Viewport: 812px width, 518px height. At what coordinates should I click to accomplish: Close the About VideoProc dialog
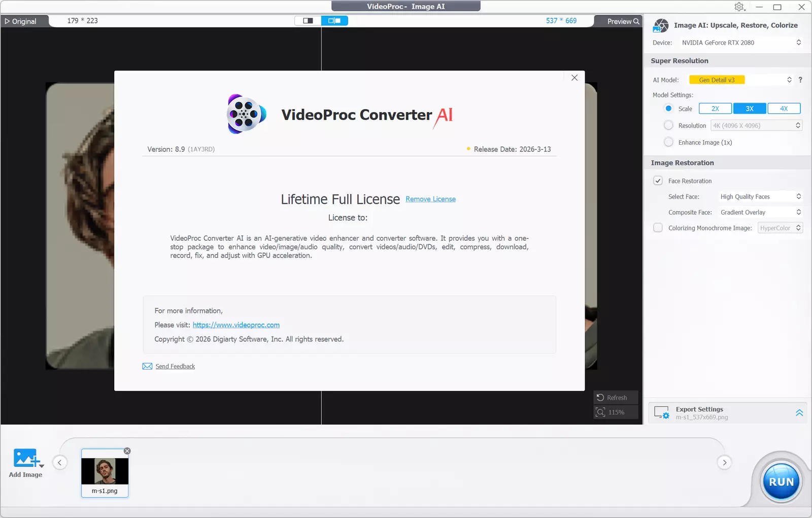574,78
